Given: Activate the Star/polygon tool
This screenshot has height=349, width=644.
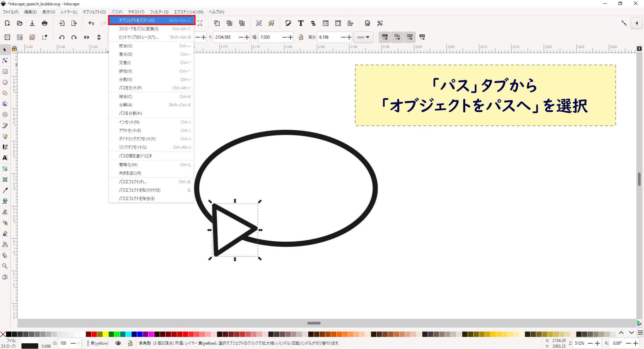Looking at the screenshot, I should pos(5,93).
